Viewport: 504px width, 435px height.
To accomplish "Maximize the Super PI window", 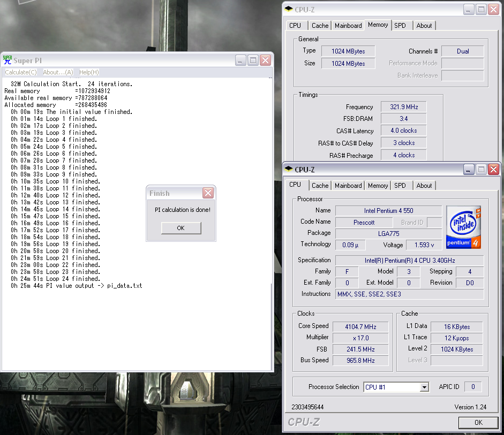I will tap(253, 60).
